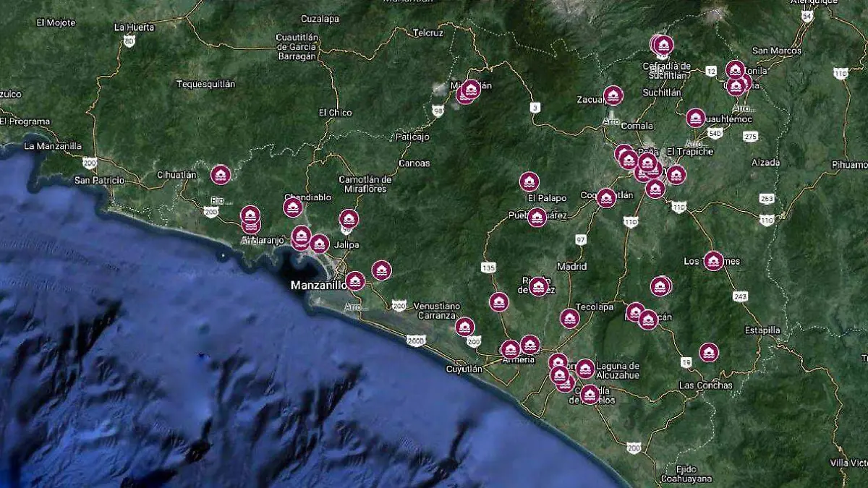
Task: Click the marker on Pueblo Juárez
Action: point(537,217)
